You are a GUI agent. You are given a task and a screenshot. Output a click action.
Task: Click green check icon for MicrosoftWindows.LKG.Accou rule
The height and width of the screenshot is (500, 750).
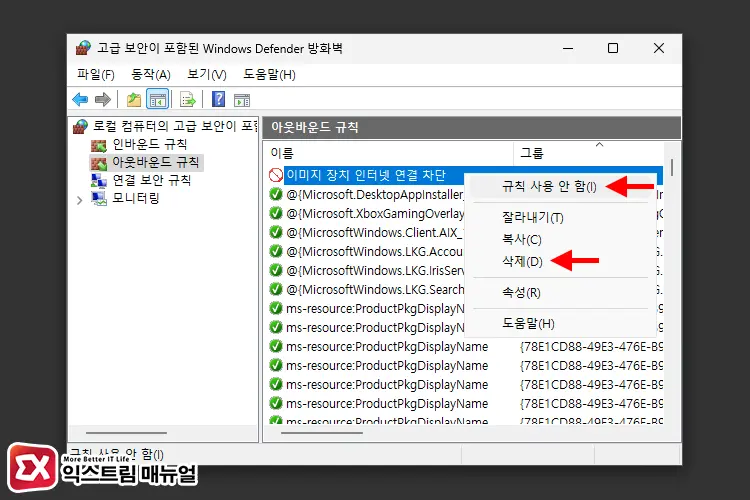[276, 251]
